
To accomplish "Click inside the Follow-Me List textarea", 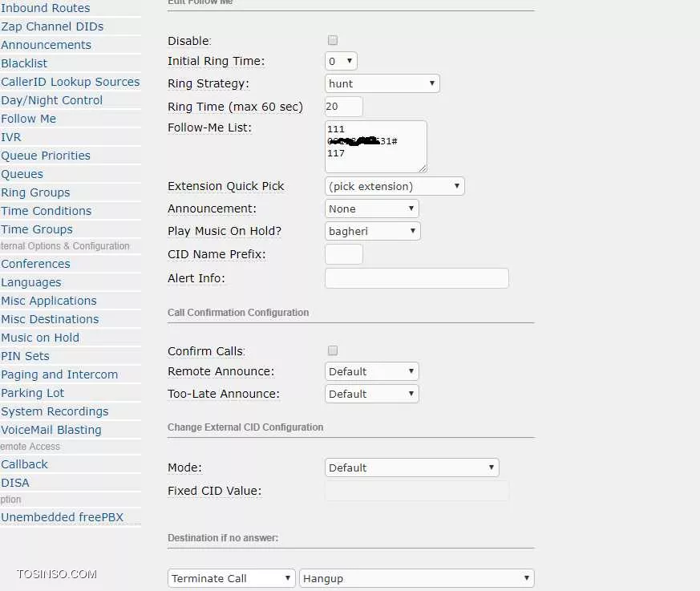I will tap(376, 147).
